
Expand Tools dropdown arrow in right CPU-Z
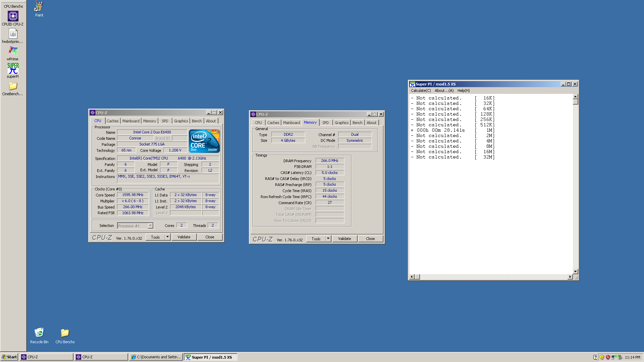(x=328, y=239)
